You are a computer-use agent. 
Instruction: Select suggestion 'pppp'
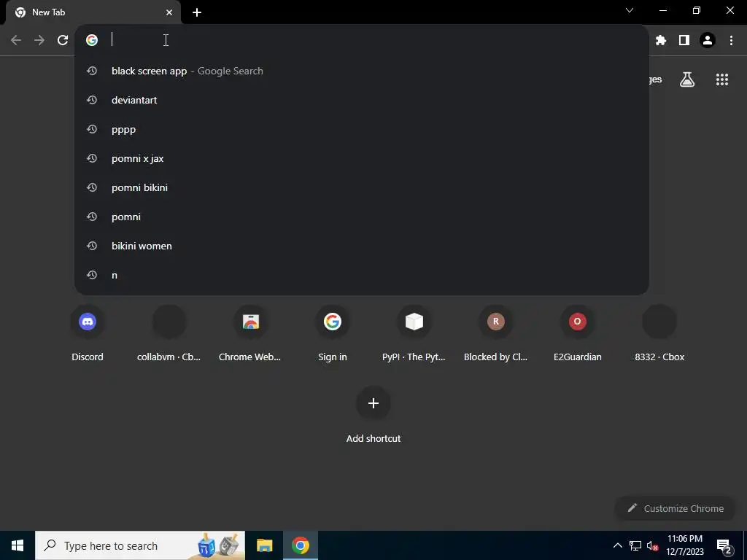pyautogui.click(x=362, y=130)
